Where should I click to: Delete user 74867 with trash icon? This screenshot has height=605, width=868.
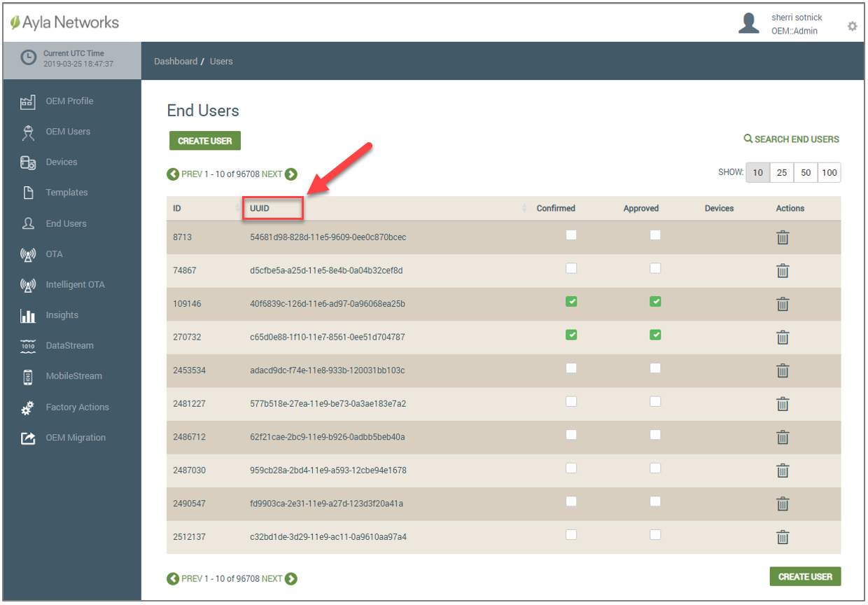[783, 271]
